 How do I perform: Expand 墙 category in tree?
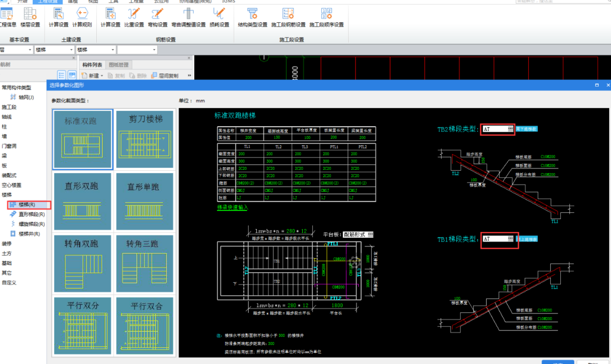point(4,136)
